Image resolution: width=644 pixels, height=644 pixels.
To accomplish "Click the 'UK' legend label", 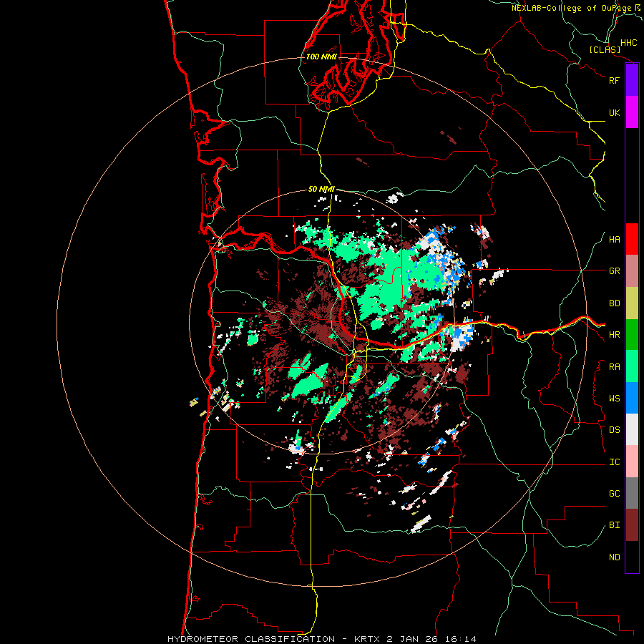I will click(614, 112).
